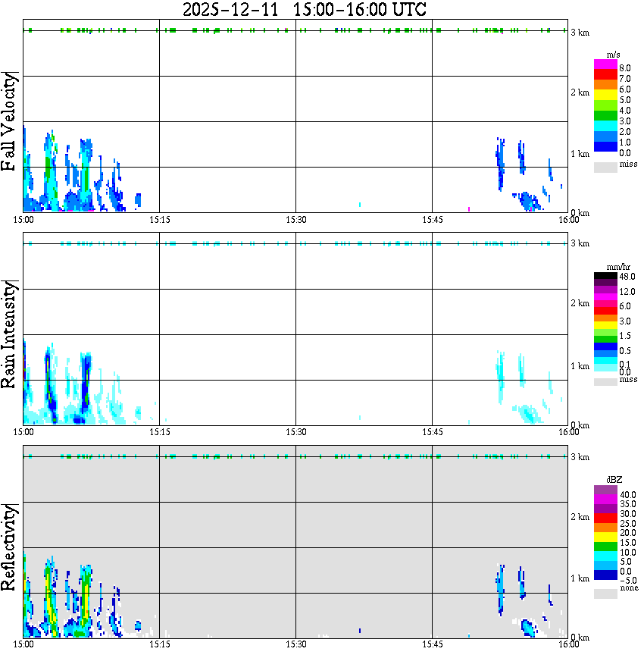This screenshot has height=658, width=644.
Task: Click the black 48.0 swatch in mm/hr legend
Action: click(605, 276)
